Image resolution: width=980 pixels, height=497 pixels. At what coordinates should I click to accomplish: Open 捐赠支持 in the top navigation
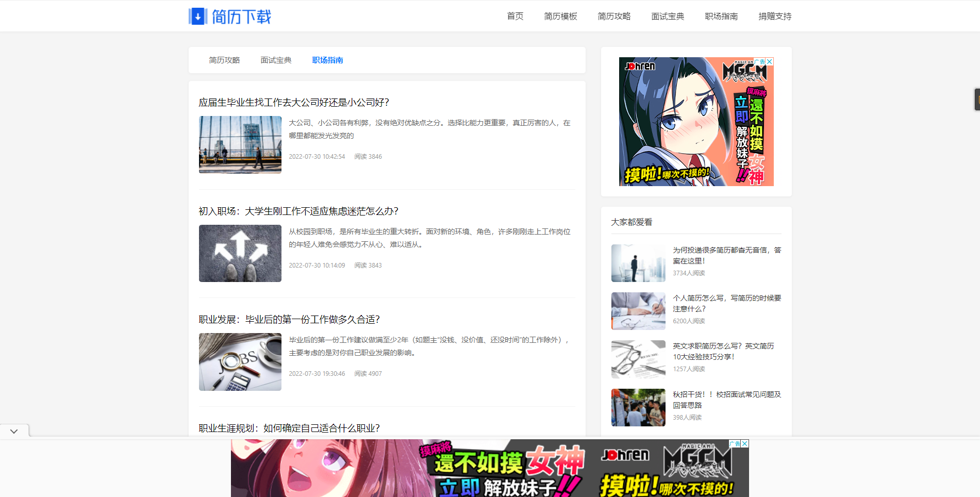(x=775, y=16)
